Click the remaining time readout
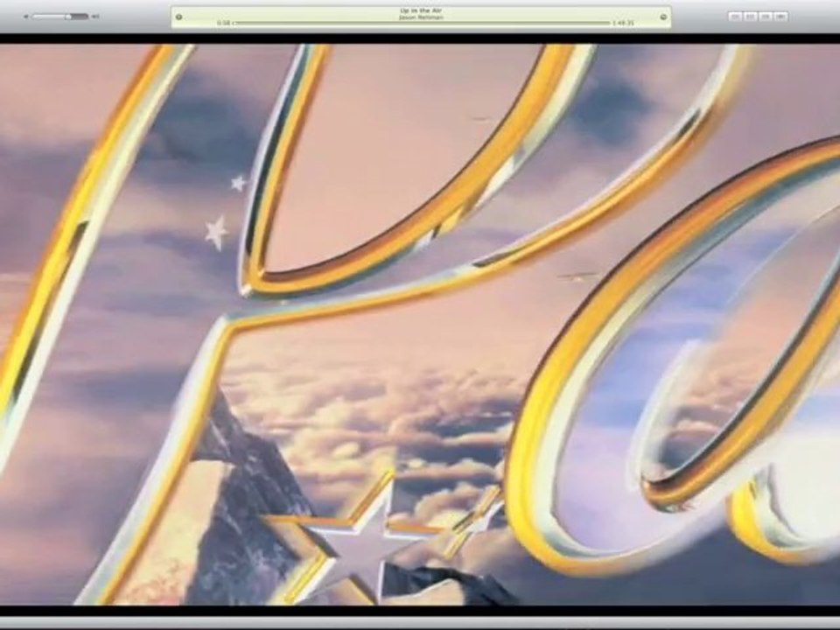This screenshot has width=840, height=630. tap(623, 23)
